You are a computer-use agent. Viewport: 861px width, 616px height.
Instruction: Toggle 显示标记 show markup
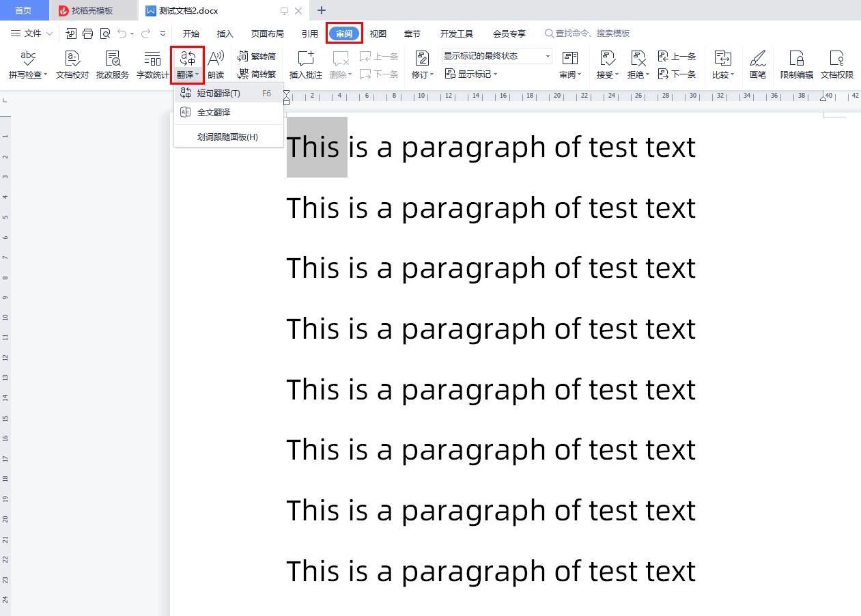[x=469, y=74]
